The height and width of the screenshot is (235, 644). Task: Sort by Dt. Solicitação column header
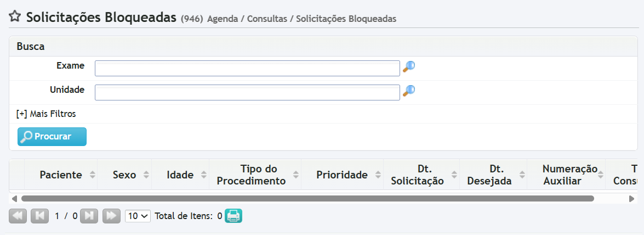(417, 175)
